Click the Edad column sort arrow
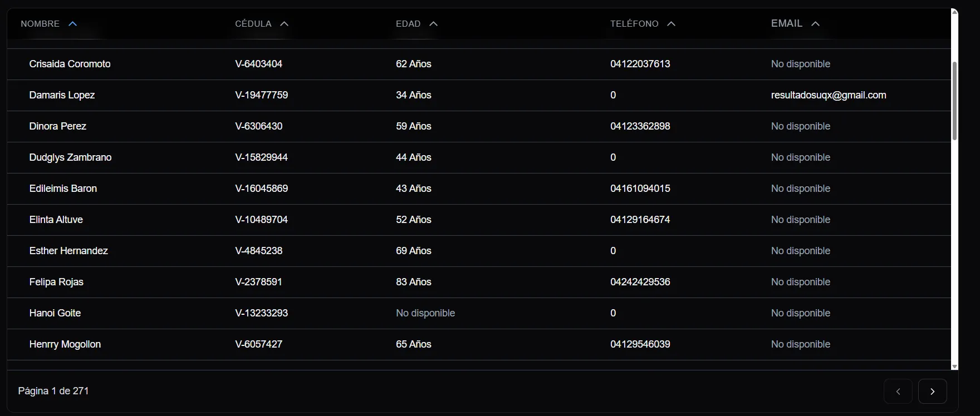 tap(434, 24)
